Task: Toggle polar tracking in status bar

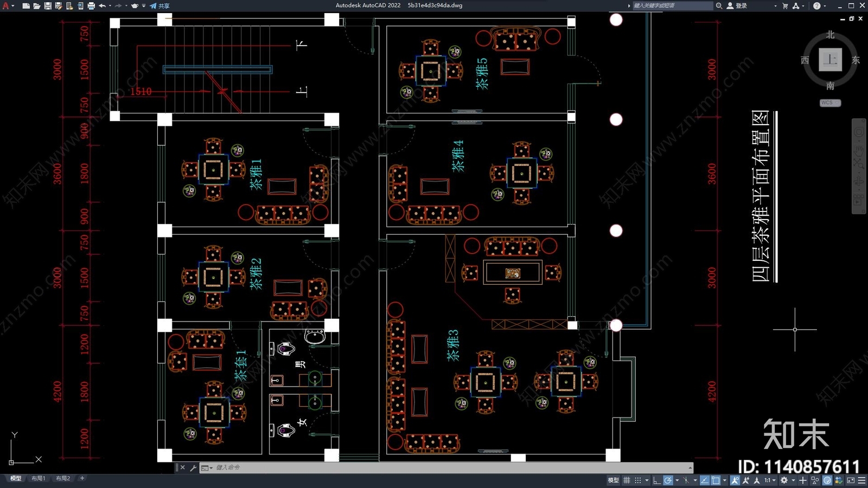Action: point(668,480)
